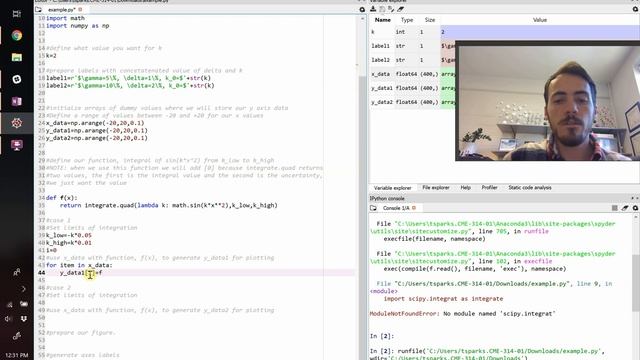The width and height of the screenshot is (640, 360).
Task: Stop the current console command
Action: click(x=615, y=208)
